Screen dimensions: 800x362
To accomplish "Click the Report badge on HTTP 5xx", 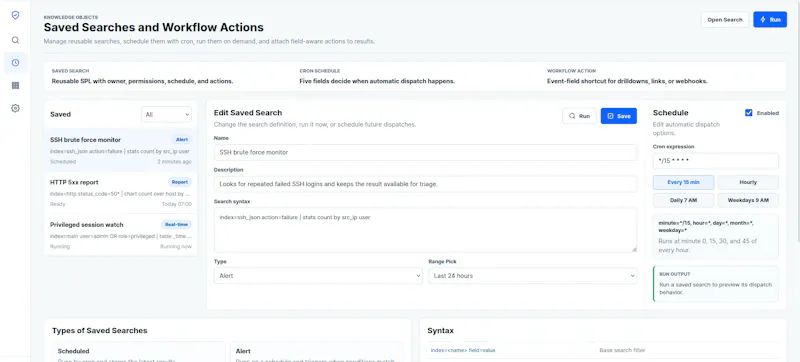I will [x=180, y=182].
